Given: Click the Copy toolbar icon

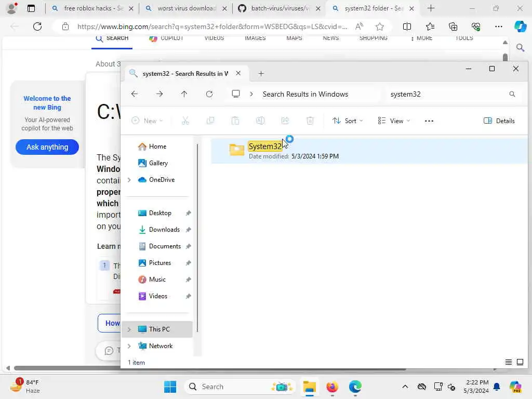Looking at the screenshot, I should (x=210, y=121).
